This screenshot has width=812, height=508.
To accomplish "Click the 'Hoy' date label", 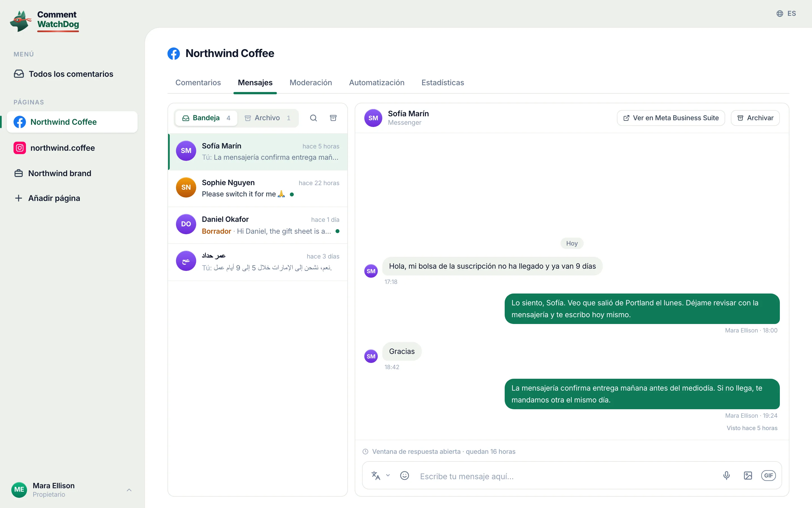I will point(572,243).
